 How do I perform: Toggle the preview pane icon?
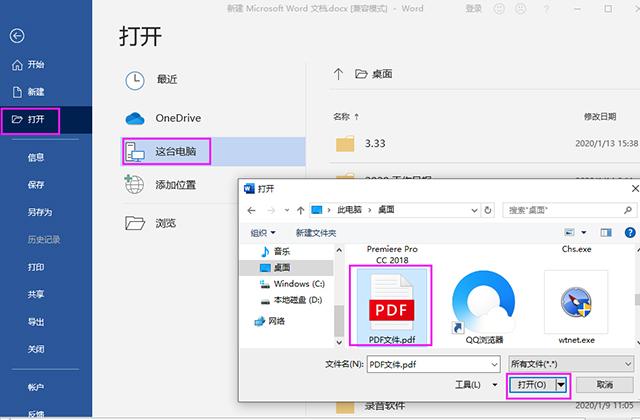click(606, 233)
